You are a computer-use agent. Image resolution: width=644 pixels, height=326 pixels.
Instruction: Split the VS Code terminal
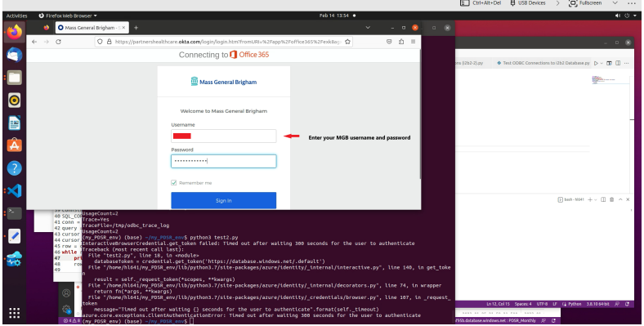603,199
